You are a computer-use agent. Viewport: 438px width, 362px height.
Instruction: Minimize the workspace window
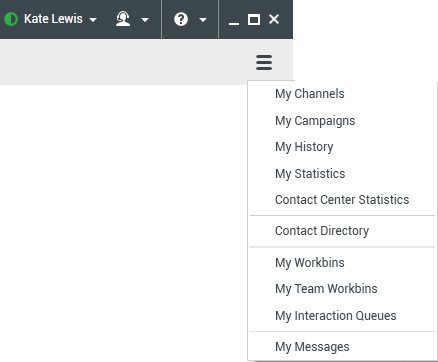point(234,20)
